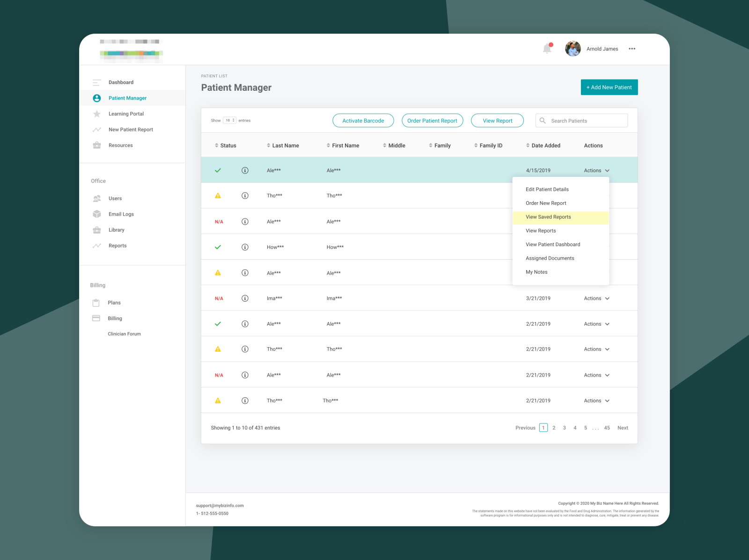Go to page 3 of patient results
The image size is (749, 560).
click(564, 428)
